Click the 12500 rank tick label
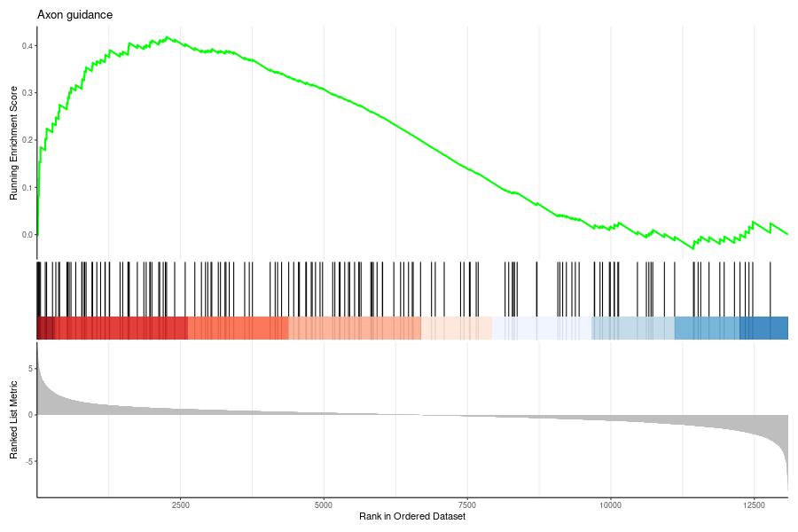The width and height of the screenshot is (798, 532). point(754,505)
